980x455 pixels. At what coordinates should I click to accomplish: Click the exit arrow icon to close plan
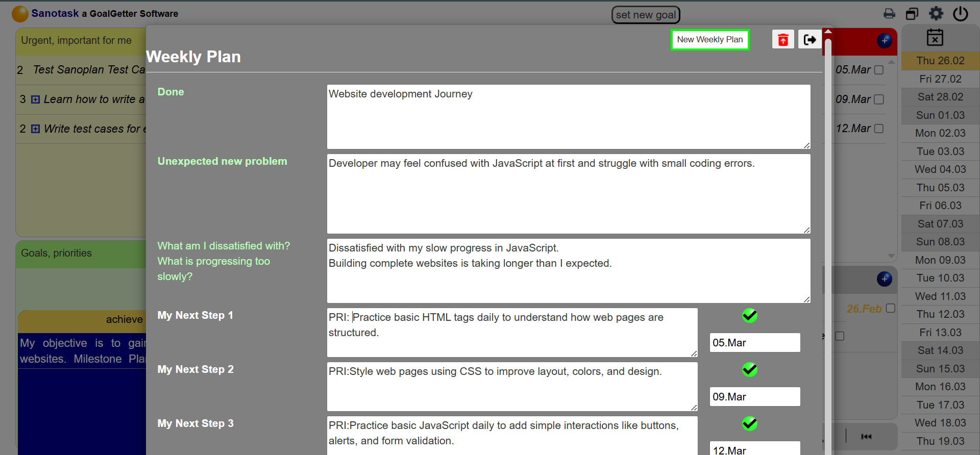tap(810, 39)
